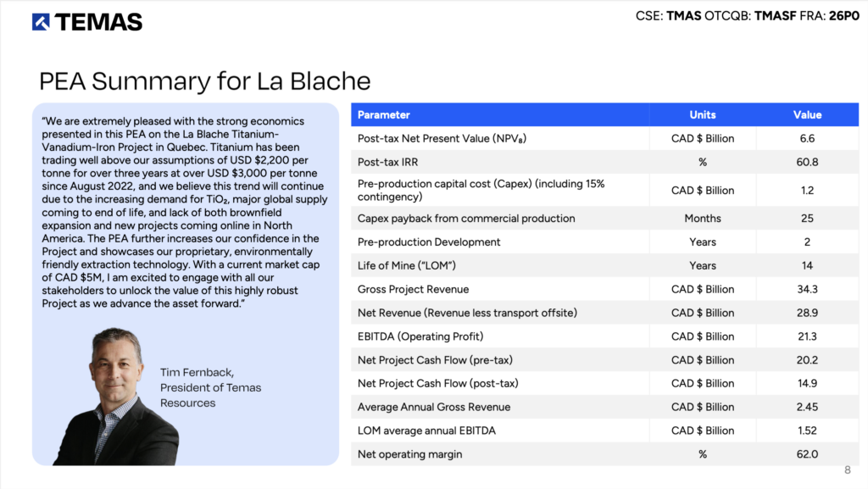
Task: Click the Life of Mine row label
Action: pyautogui.click(x=407, y=265)
